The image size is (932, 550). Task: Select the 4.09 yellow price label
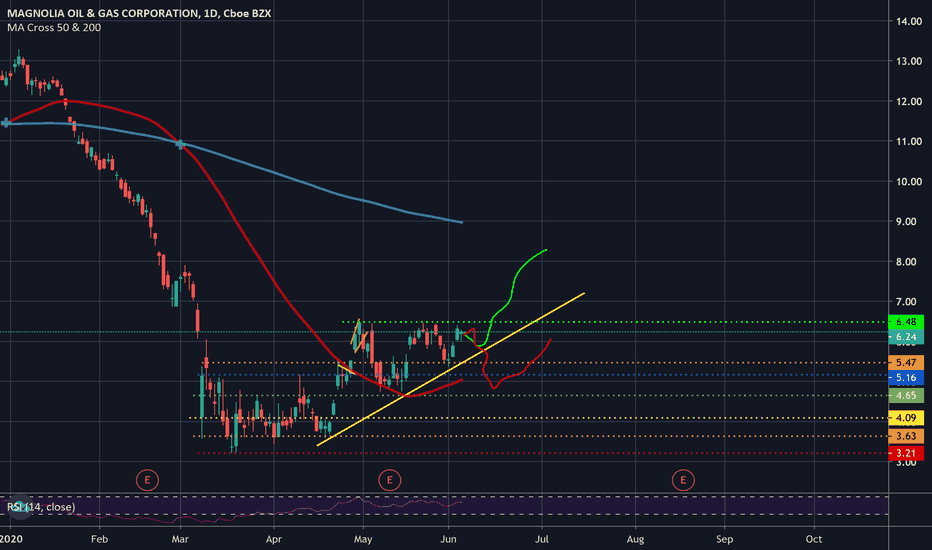[906, 418]
